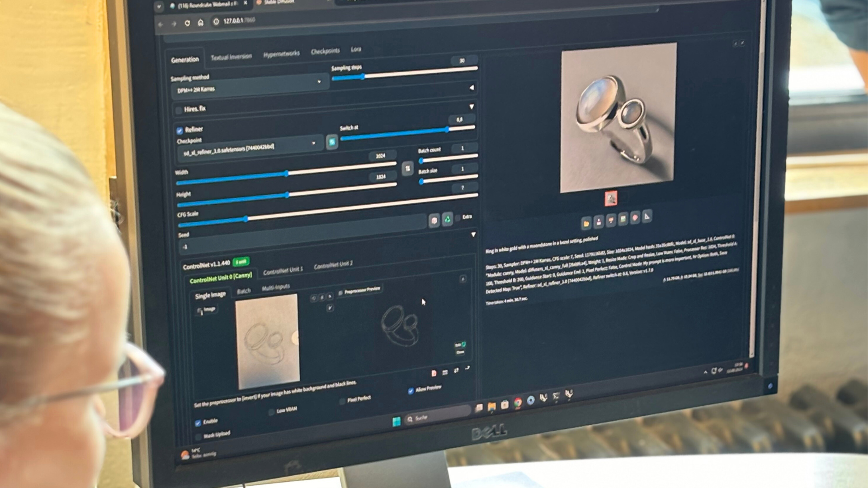Image resolution: width=868 pixels, height=488 pixels.
Task: Open File Explorer from the taskbar
Action: click(491, 406)
